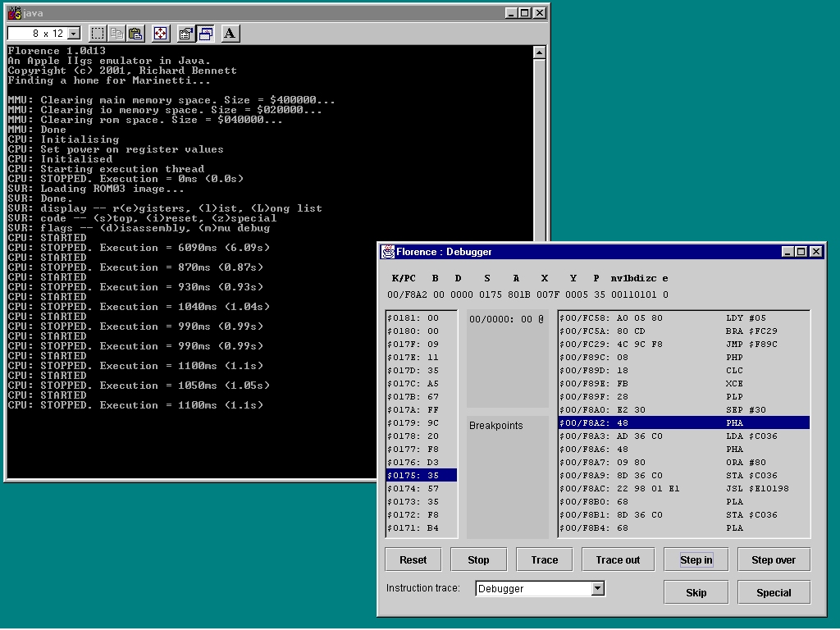Select stack row $017A: FF
Image resolution: width=840 pixels, height=630 pixels.
422,410
